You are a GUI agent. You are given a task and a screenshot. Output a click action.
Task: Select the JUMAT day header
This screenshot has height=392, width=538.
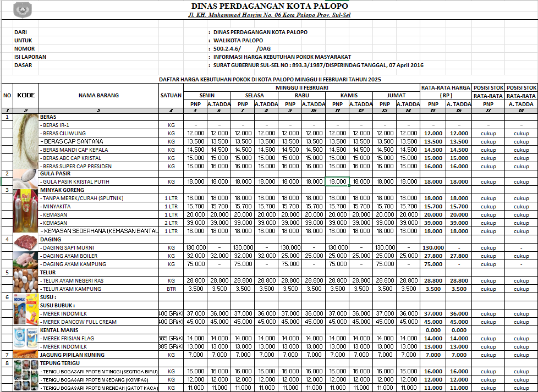(396, 95)
